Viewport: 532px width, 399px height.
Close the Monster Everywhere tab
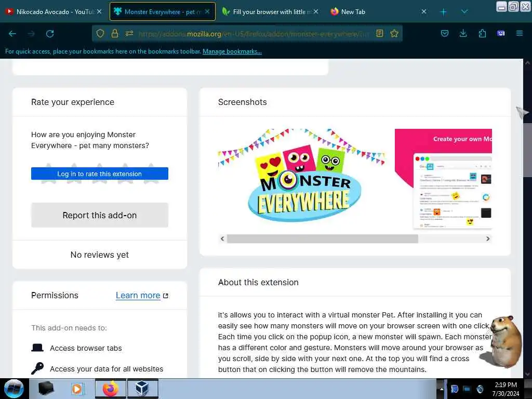click(207, 11)
